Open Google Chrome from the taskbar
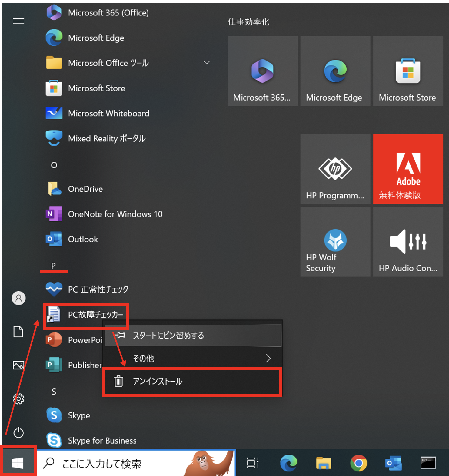Screen dimensions: 449x476 [x=359, y=463]
